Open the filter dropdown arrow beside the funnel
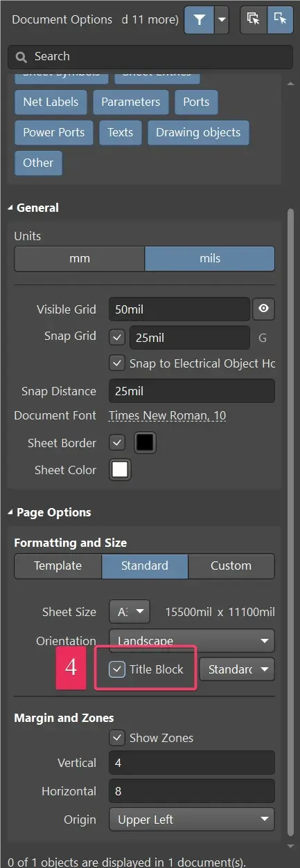 (x=222, y=20)
